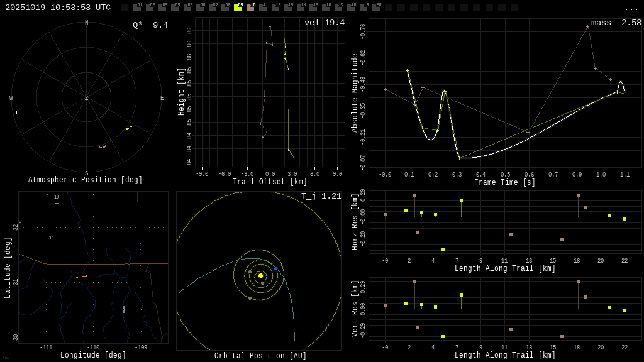Click the vel 19.4 velocity label

pos(324,23)
